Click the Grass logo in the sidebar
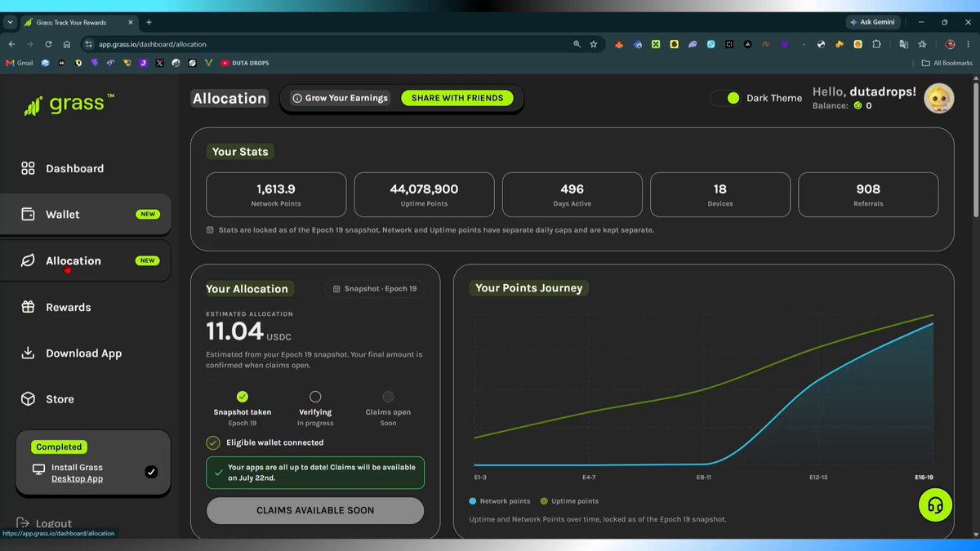Viewport: 980px width, 551px height. click(69, 104)
